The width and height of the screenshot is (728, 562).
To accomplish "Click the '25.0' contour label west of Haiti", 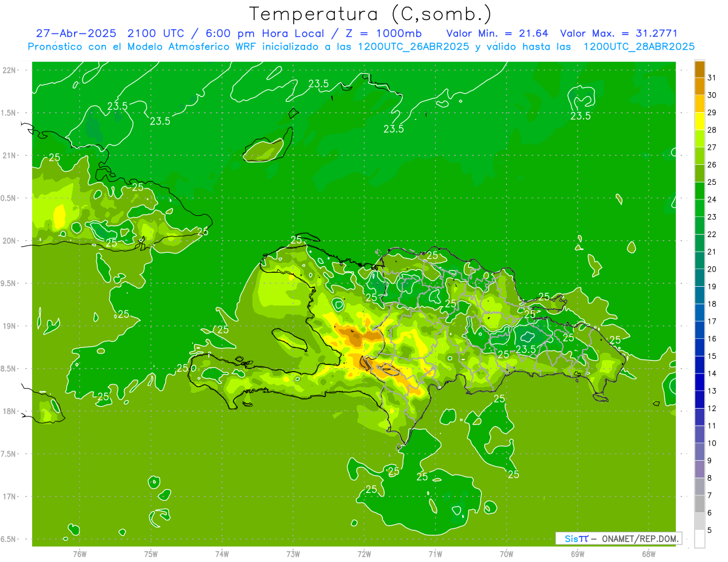I will coord(186,368).
